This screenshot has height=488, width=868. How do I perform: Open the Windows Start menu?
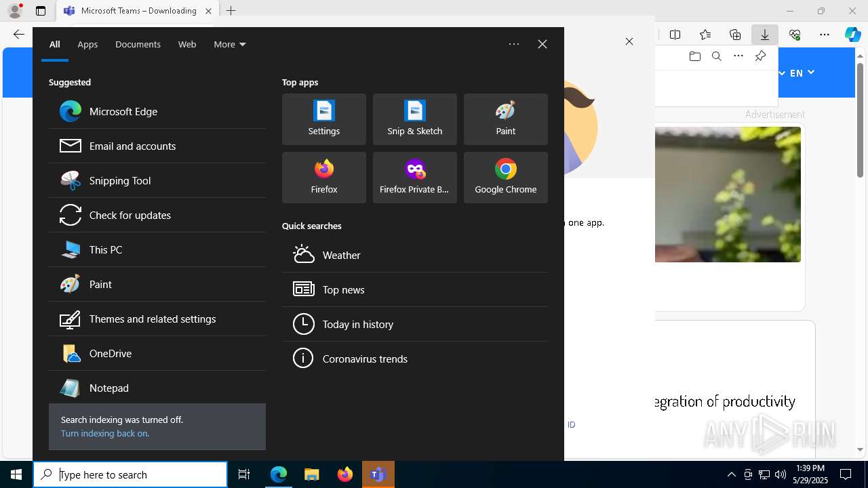[x=16, y=474]
